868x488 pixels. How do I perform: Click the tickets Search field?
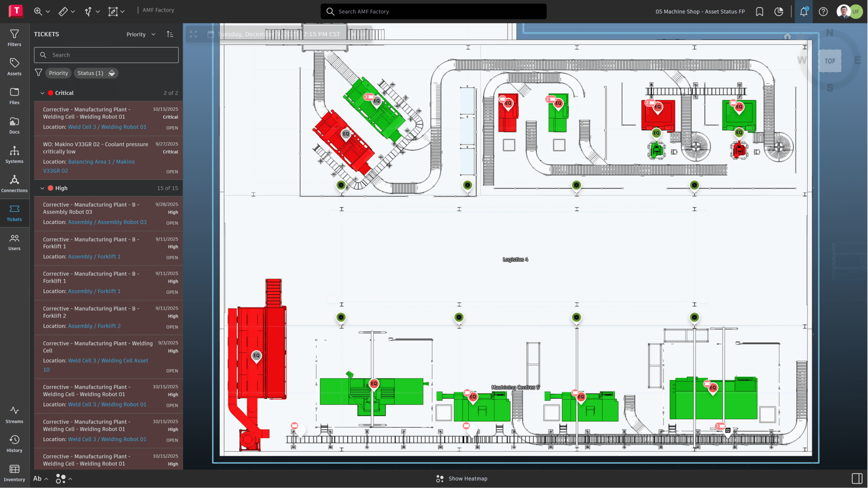pyautogui.click(x=106, y=55)
